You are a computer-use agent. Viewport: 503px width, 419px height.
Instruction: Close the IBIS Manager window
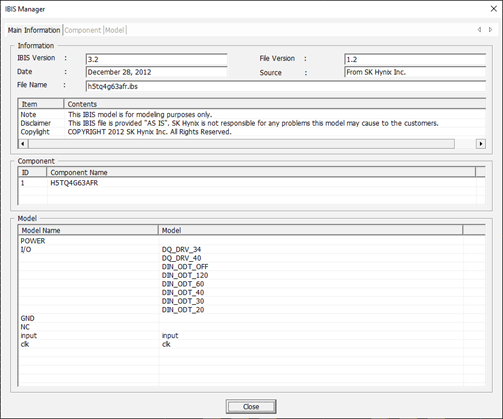[494, 9]
